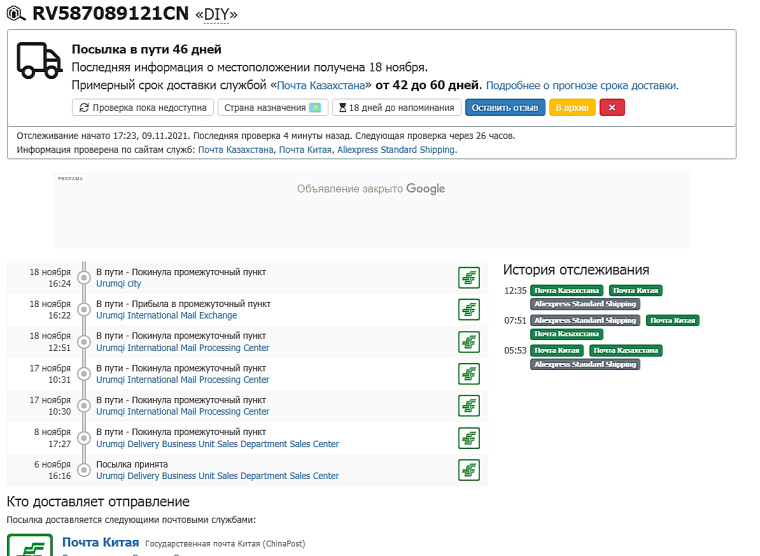760x556 pixels.
Task: Open 'Подробнее о прогнозе срока доставки' link
Action: [582, 85]
